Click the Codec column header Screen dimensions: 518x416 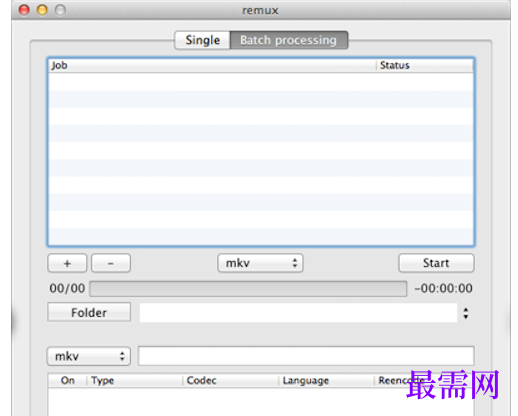coord(231,380)
